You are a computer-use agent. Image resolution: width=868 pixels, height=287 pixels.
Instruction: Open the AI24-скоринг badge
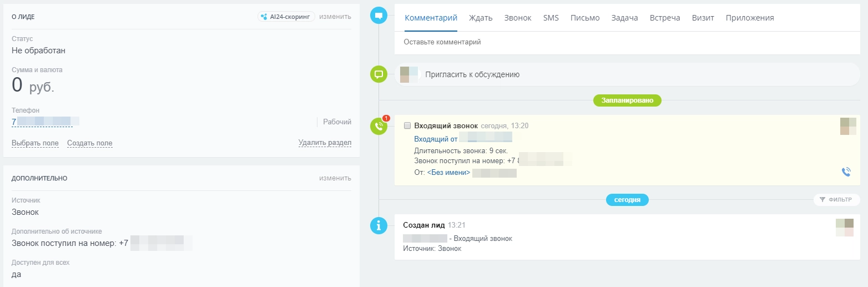coord(286,17)
